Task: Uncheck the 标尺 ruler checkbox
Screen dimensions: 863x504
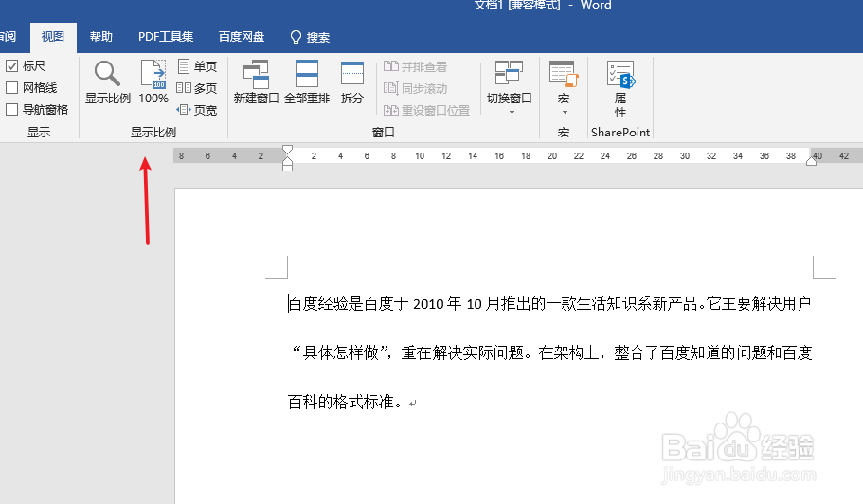Action: click(12, 66)
